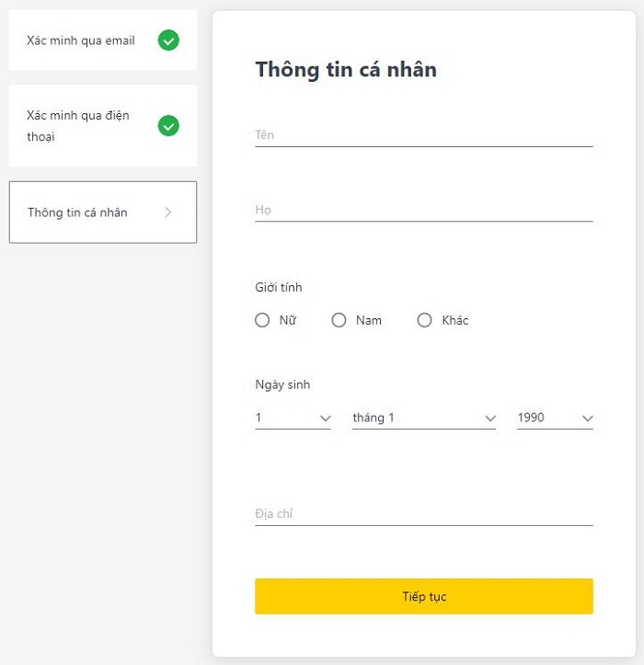Go to Xác minh qua điện thoại step
Viewport: 644px width, 665px height.
[78, 126]
